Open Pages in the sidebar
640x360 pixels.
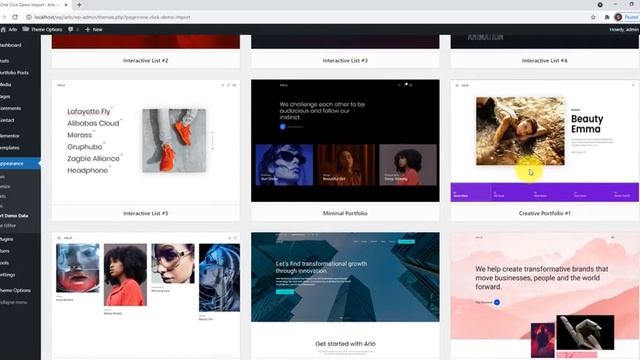pos(5,97)
